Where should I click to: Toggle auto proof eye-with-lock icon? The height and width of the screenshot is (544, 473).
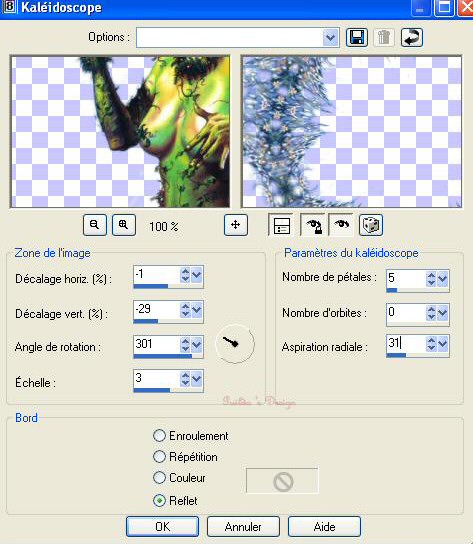313,225
